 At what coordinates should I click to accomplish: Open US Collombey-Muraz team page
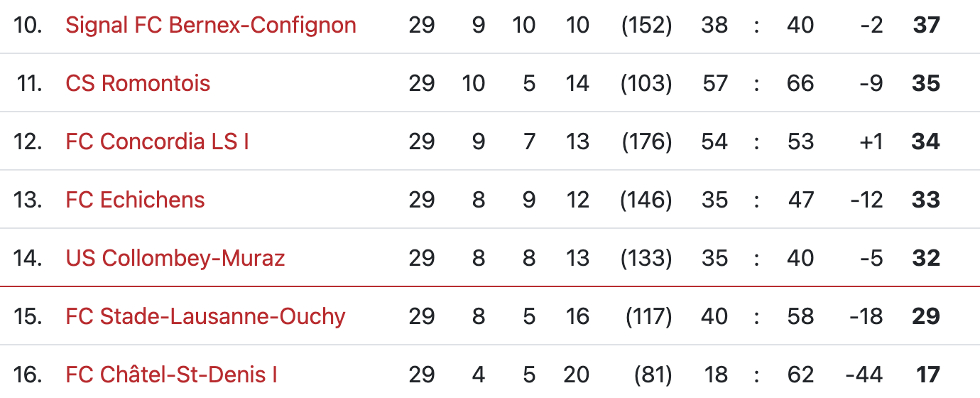pyautogui.click(x=175, y=258)
